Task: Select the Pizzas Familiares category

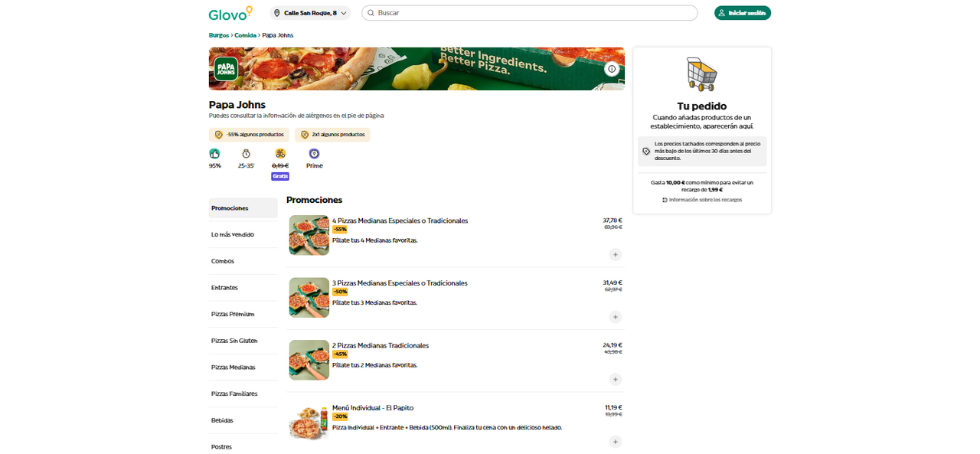Action: [243, 394]
